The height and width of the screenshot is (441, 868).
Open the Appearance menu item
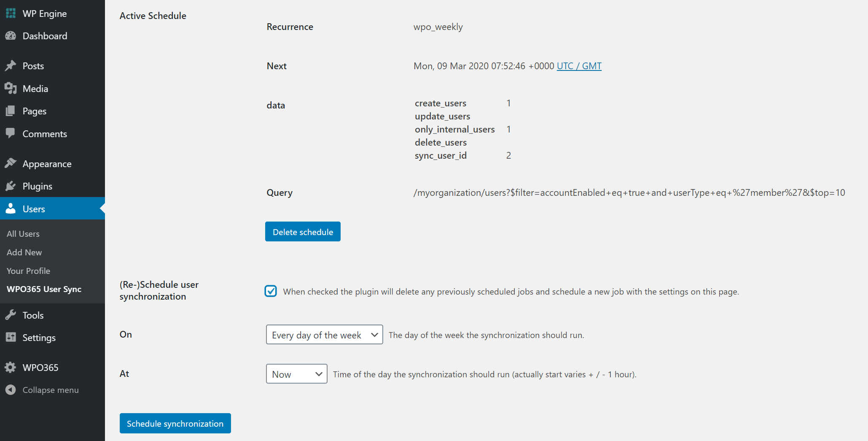(52, 164)
